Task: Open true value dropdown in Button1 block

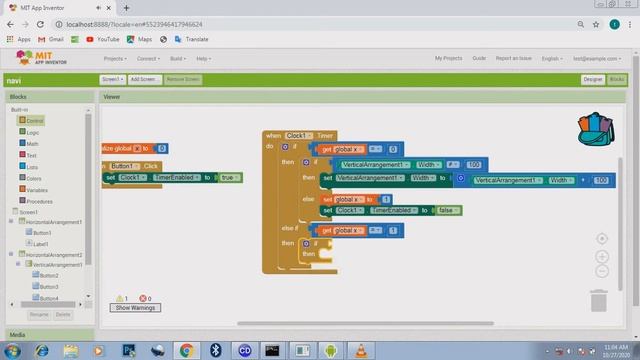Action: coord(230,178)
